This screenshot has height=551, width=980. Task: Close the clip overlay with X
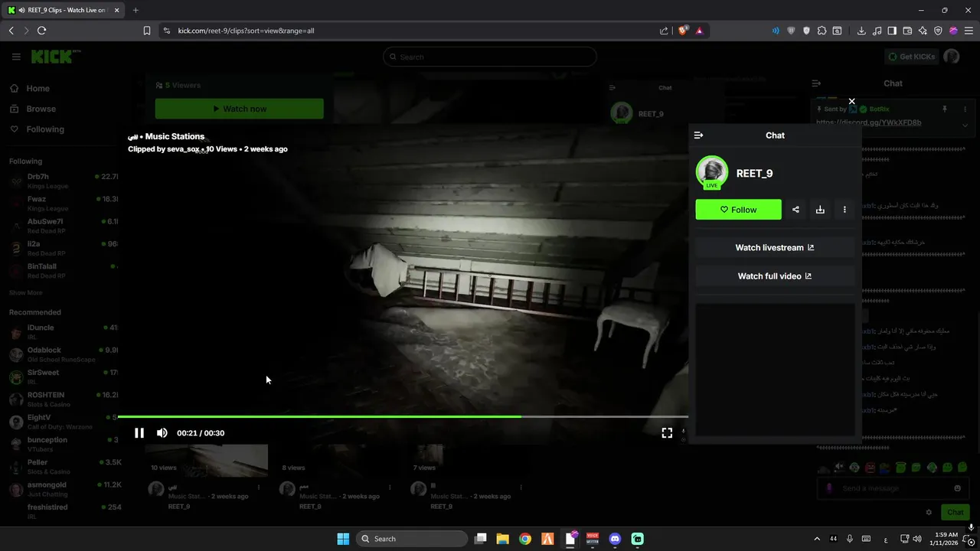pyautogui.click(x=851, y=101)
